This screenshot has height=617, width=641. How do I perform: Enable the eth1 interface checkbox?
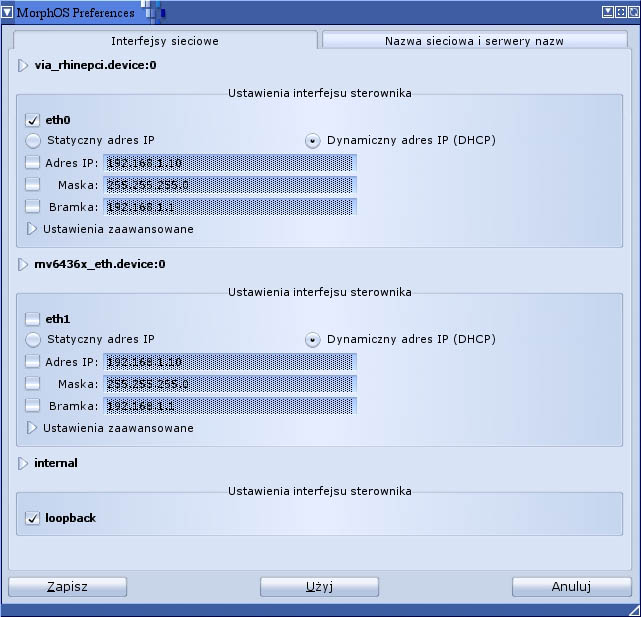(32, 319)
